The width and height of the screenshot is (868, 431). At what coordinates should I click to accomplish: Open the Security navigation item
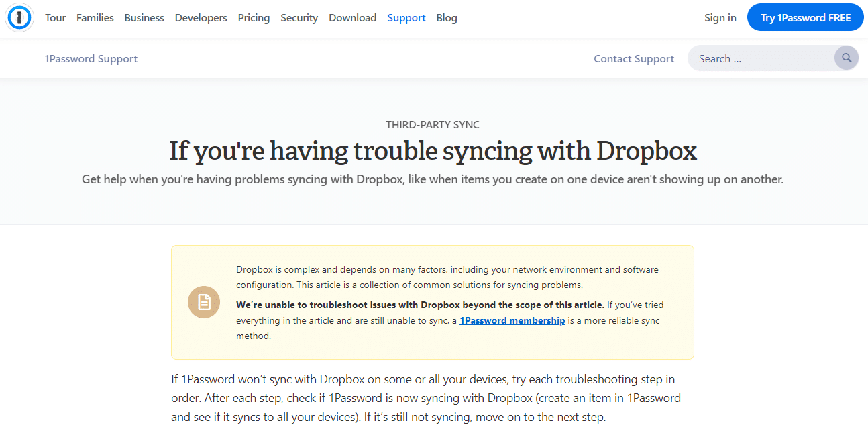click(299, 18)
